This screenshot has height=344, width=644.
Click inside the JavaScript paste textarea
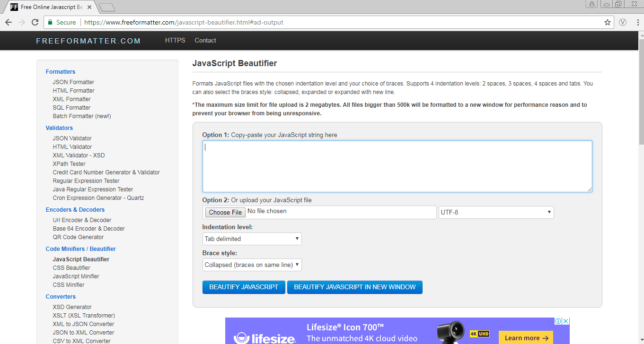tap(397, 165)
